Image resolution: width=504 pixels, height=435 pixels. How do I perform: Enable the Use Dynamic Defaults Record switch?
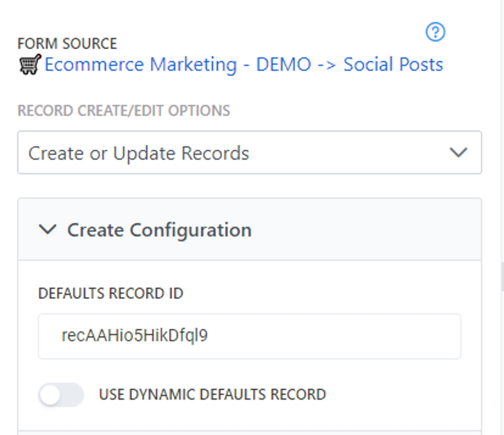[x=61, y=395]
